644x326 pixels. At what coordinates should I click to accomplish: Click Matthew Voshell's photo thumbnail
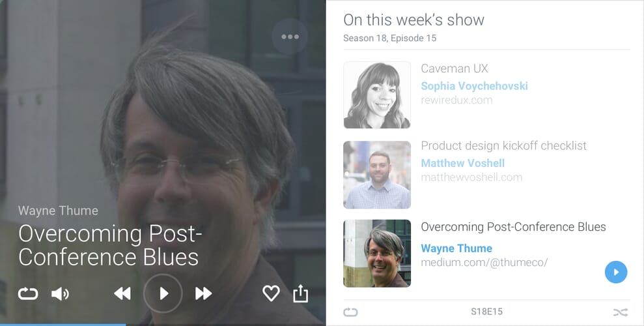tap(377, 175)
